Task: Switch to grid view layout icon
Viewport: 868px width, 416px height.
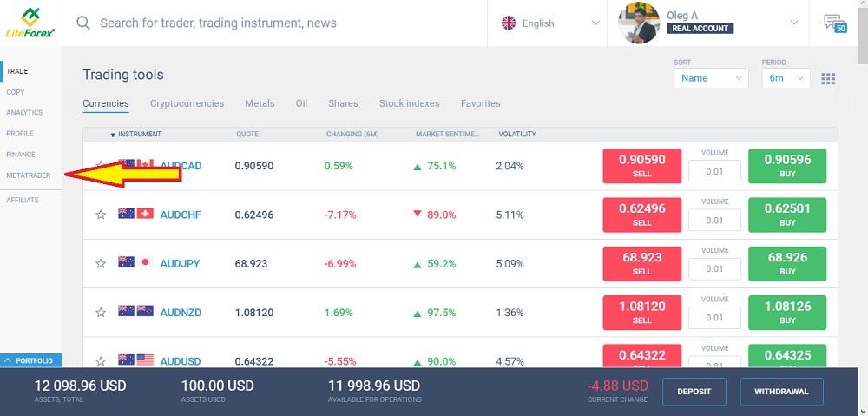Action: click(828, 78)
